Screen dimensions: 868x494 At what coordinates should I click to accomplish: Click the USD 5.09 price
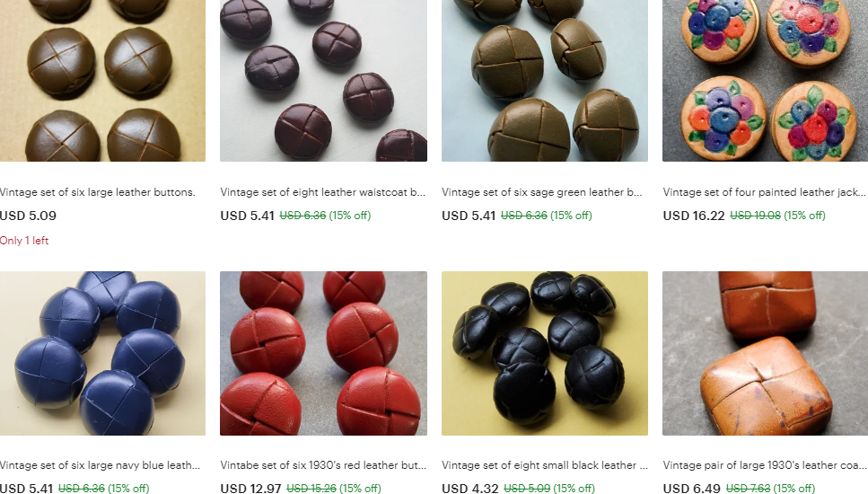click(x=28, y=216)
